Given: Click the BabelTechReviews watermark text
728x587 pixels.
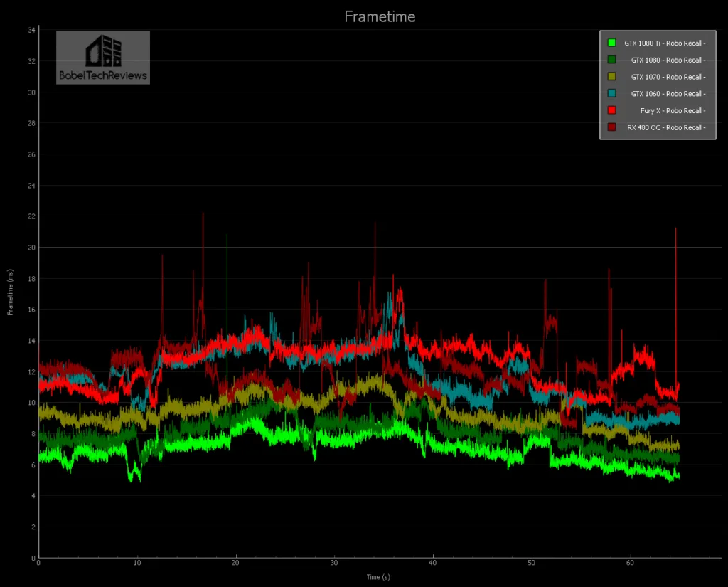Looking at the screenshot, I should [x=103, y=75].
